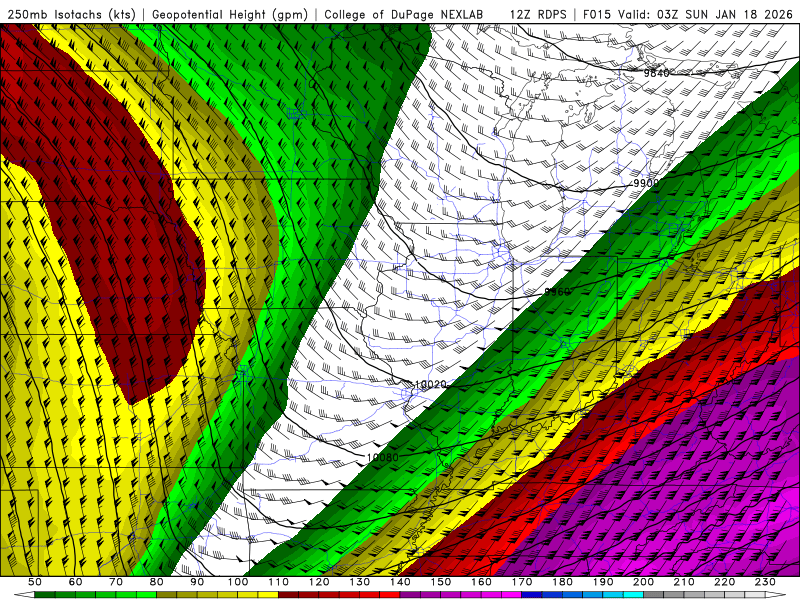
Task: Click the 230 value on the color scale
Action: coord(766,582)
